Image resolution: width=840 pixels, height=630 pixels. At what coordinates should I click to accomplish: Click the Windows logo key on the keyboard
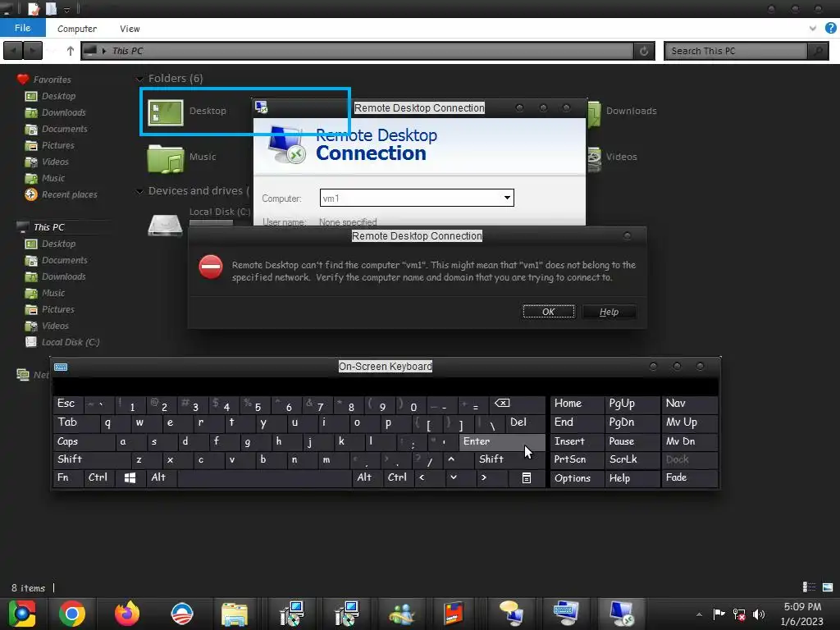point(130,477)
